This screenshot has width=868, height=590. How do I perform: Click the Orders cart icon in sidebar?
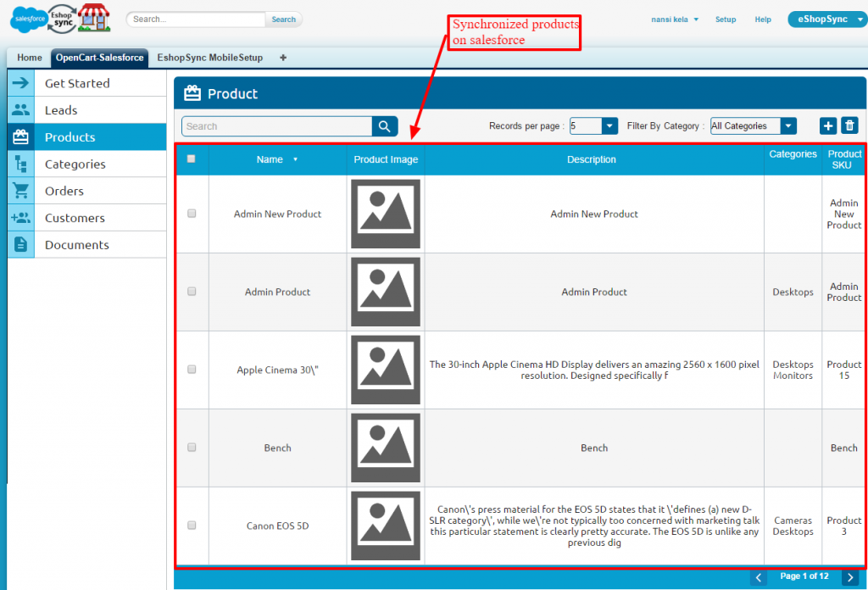(x=20, y=191)
